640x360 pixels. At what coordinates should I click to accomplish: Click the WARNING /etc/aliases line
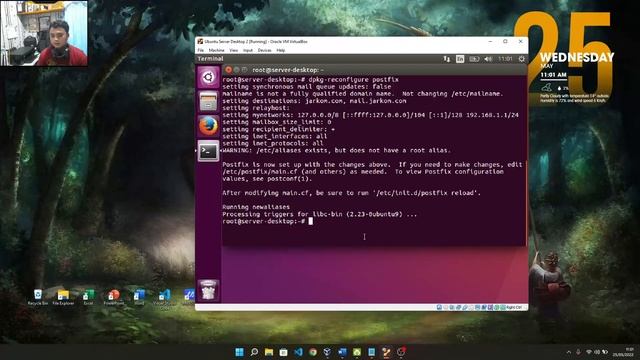coord(337,151)
